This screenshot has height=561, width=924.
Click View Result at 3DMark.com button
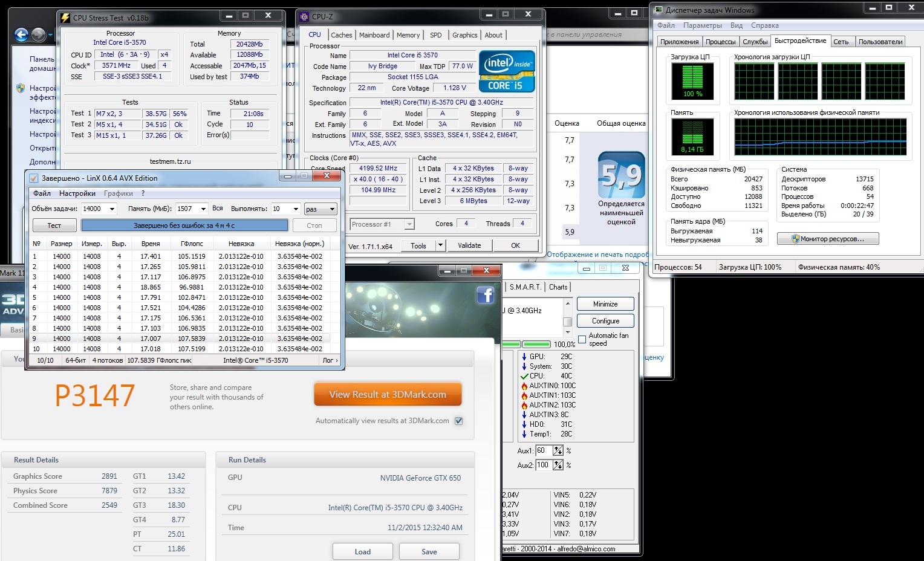(x=388, y=395)
